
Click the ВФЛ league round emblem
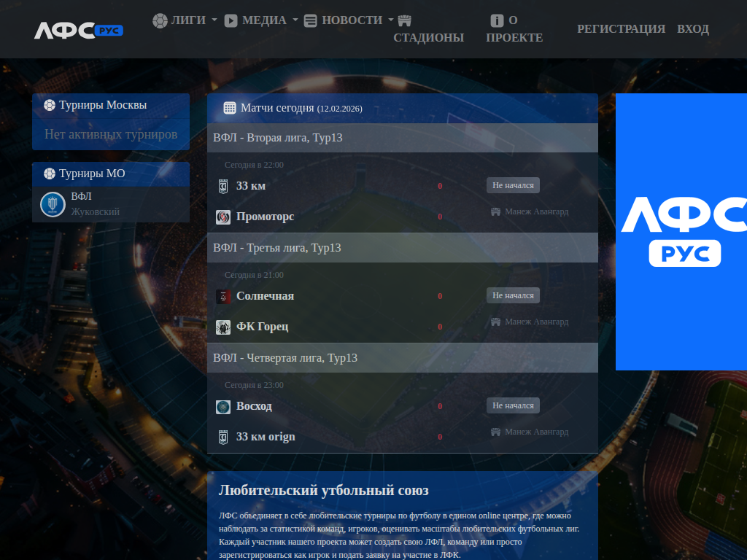click(x=53, y=204)
